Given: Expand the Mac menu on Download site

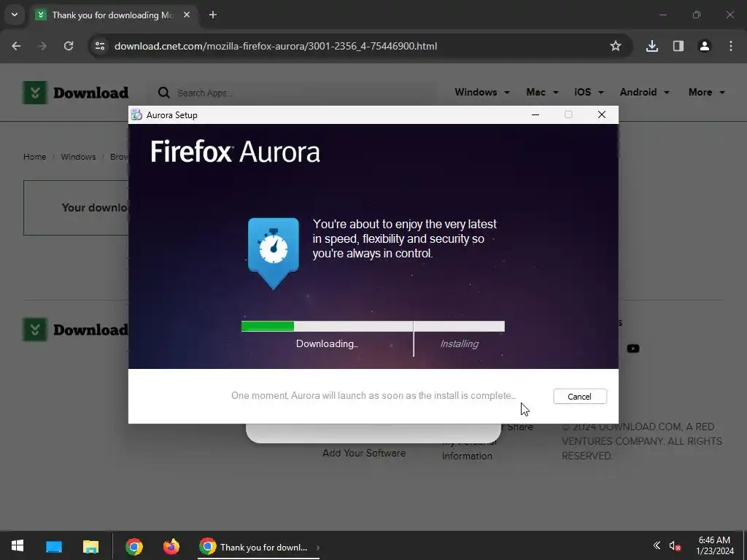Looking at the screenshot, I should pyautogui.click(x=542, y=93).
